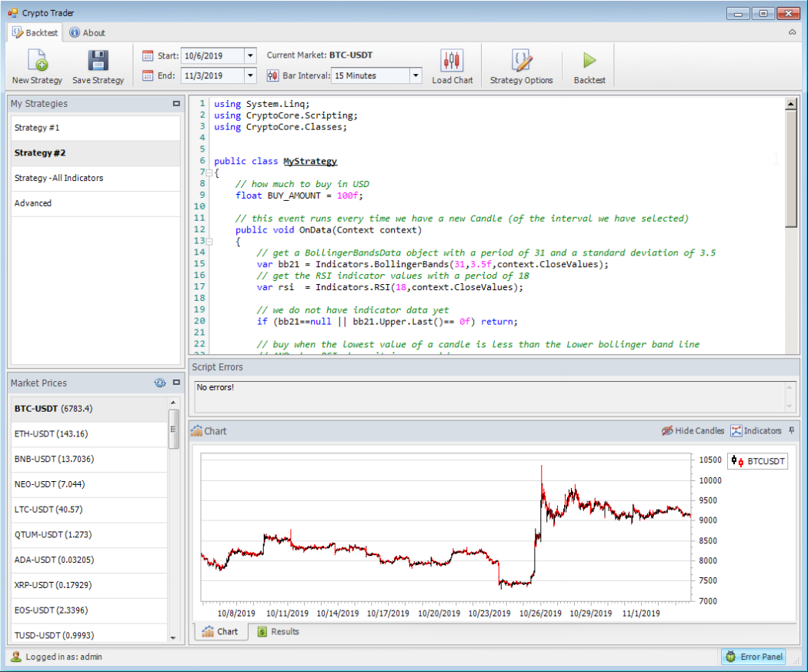Select Strategy - All Indicators
Image resolution: width=808 pixels, height=672 pixels.
[x=96, y=179]
